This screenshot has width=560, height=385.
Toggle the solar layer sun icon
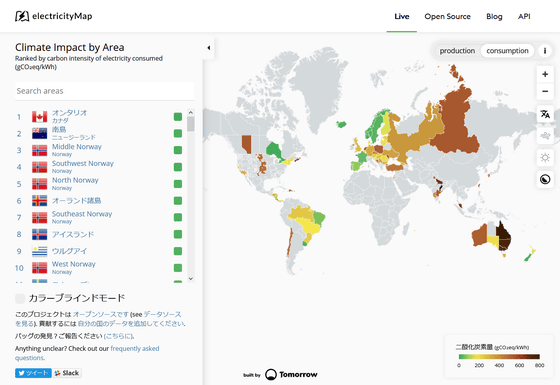[545, 158]
